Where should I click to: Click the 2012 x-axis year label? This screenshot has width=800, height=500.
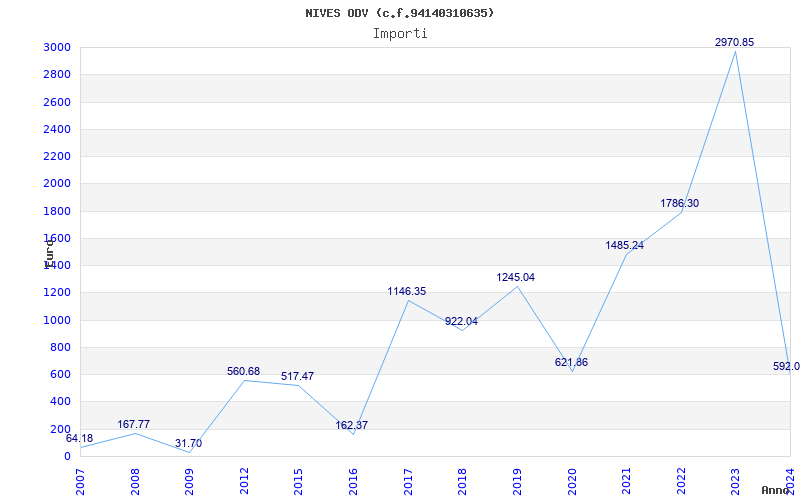pyautogui.click(x=244, y=481)
